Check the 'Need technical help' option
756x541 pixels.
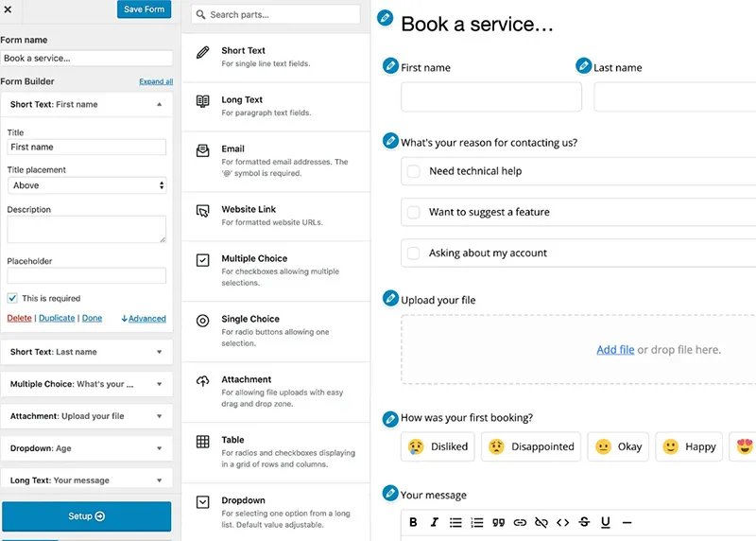413,171
